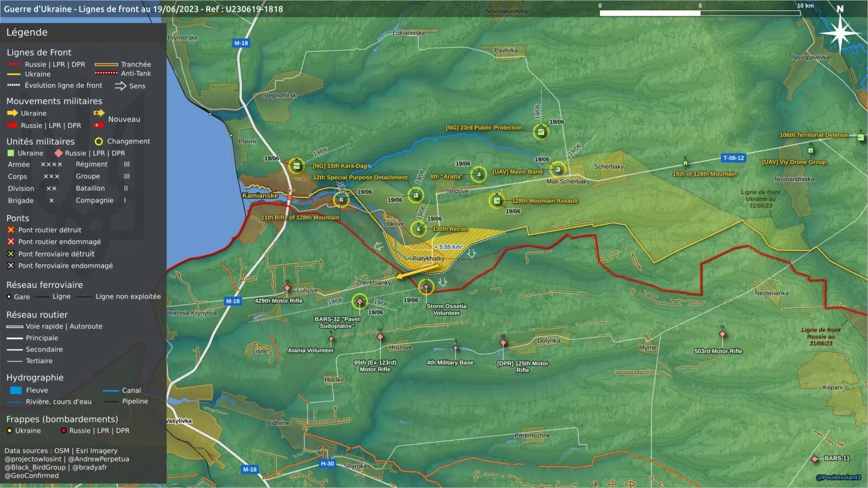Screen dimensions: 868x488
Task: Select the T-08-12 road label
Action: pos(733,158)
